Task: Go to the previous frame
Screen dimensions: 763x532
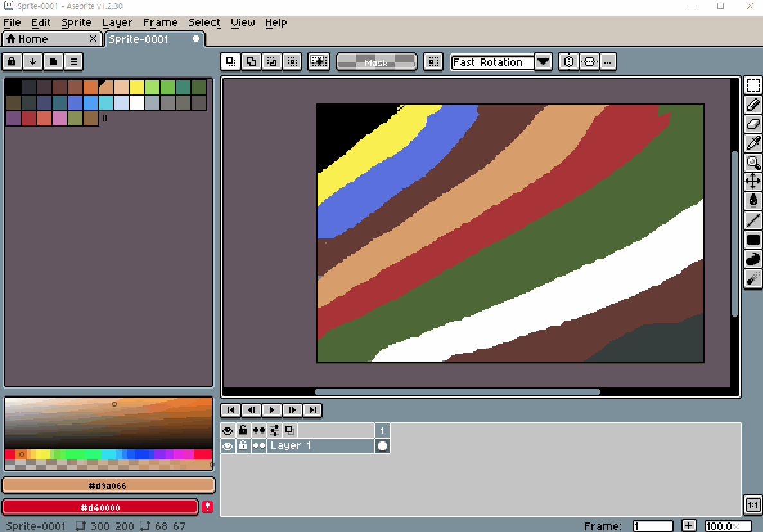Action: [x=251, y=410]
